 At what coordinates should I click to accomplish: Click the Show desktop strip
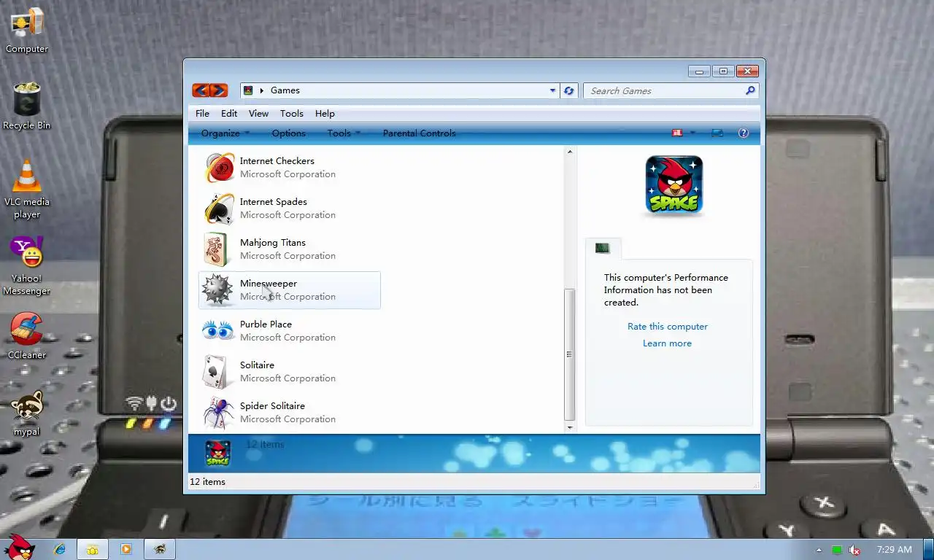929,549
